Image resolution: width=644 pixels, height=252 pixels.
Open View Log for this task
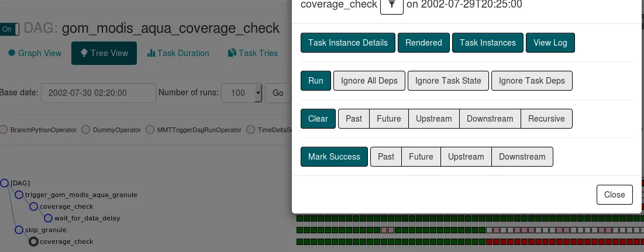[550, 43]
